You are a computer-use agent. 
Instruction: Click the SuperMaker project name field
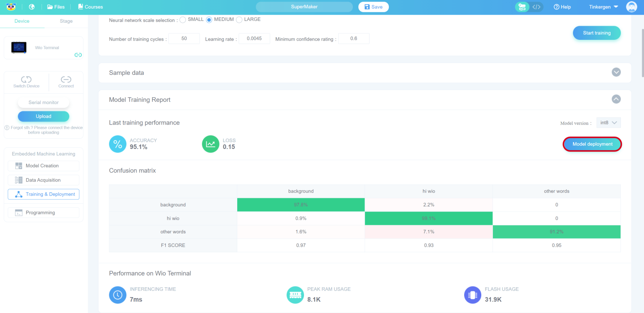(304, 7)
